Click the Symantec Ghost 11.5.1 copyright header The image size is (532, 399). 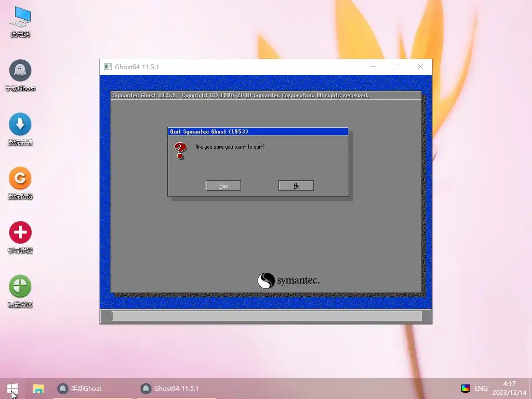[x=241, y=96]
